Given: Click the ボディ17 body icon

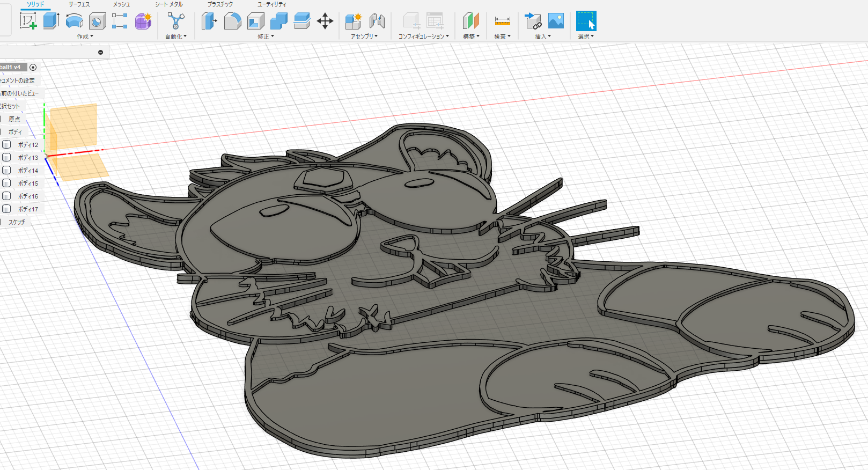Looking at the screenshot, I should (x=6, y=209).
